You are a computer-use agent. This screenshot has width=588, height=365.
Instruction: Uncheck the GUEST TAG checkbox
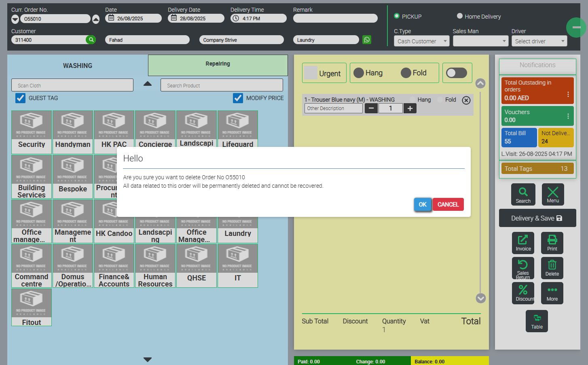21,98
